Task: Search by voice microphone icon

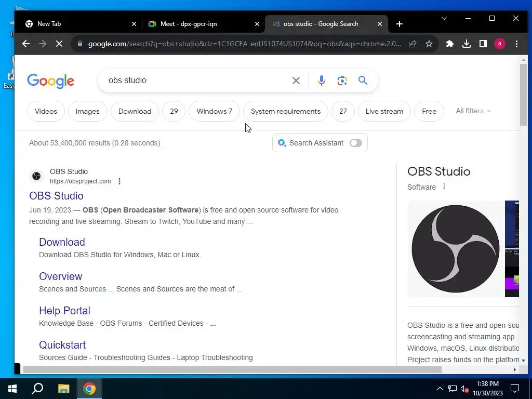Action: pyautogui.click(x=321, y=81)
